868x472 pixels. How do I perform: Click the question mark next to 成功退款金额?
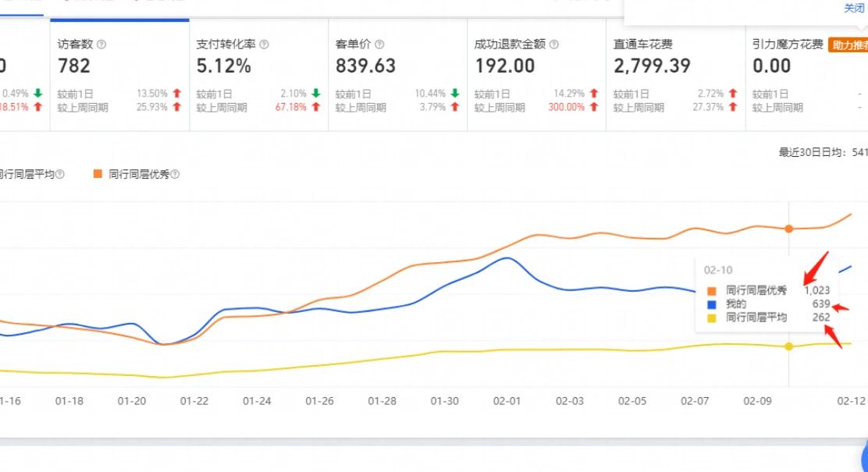(x=555, y=44)
